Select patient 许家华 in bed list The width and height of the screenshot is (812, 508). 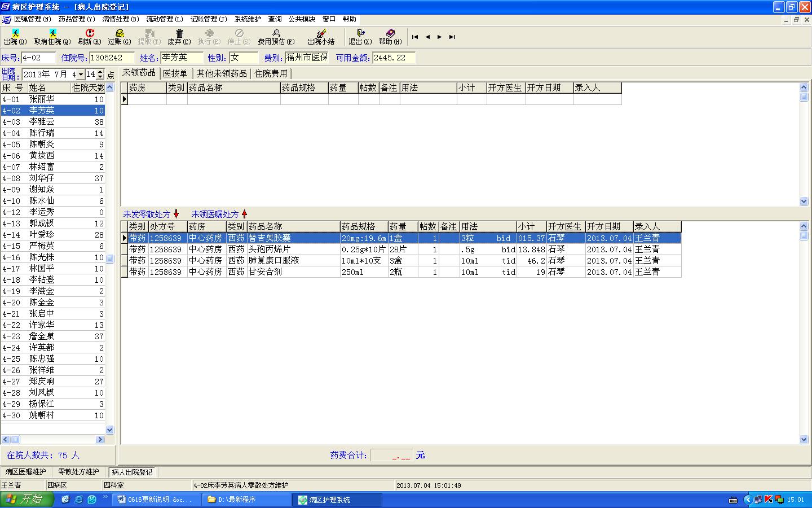click(53, 325)
